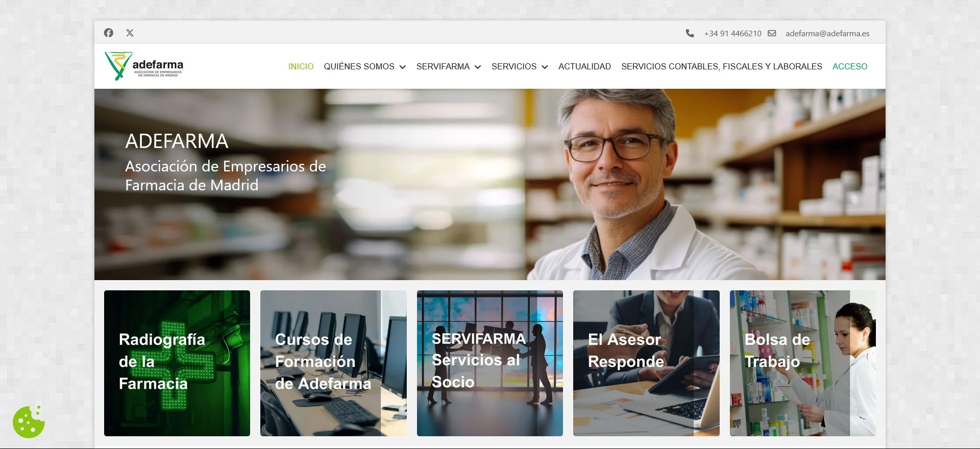
Task: Click the adefarma logo
Action: pos(144,66)
